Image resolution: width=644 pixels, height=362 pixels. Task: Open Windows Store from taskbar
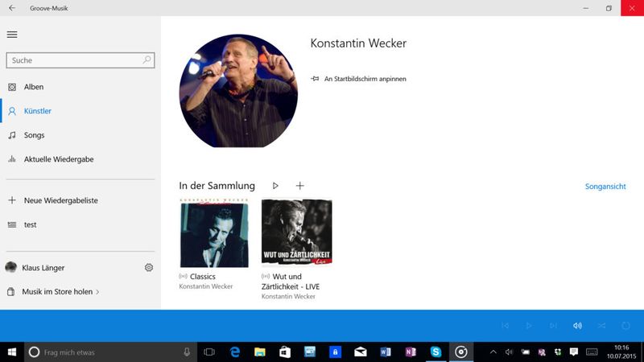click(285, 352)
